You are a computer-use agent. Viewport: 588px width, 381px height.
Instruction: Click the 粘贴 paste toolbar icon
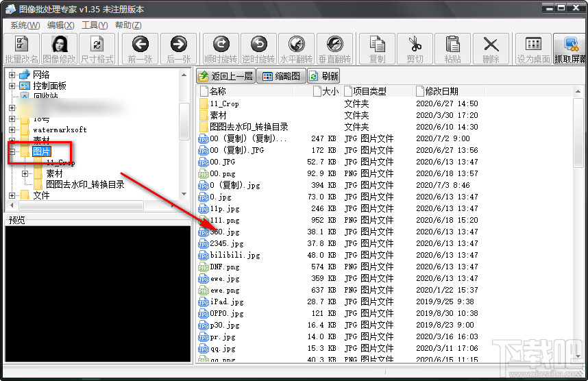452,49
